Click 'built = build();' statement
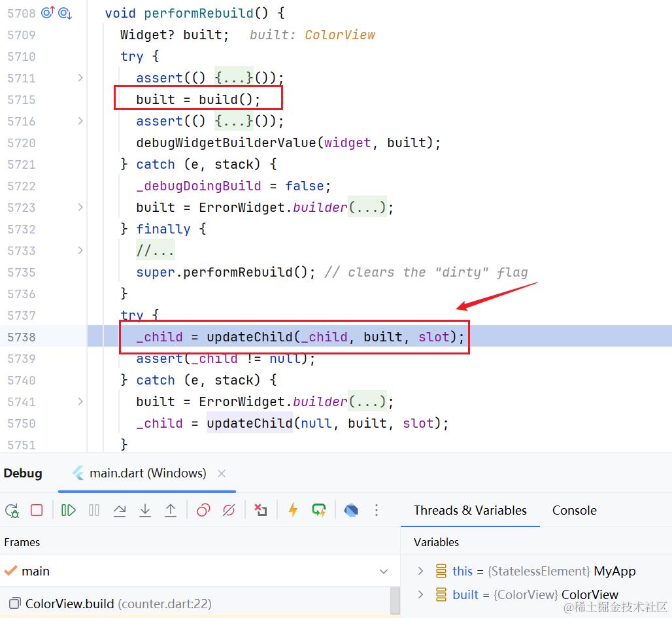672x618 pixels. (x=198, y=99)
